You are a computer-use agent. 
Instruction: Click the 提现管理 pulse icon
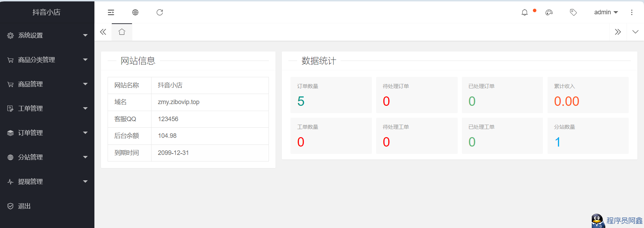coord(10,182)
